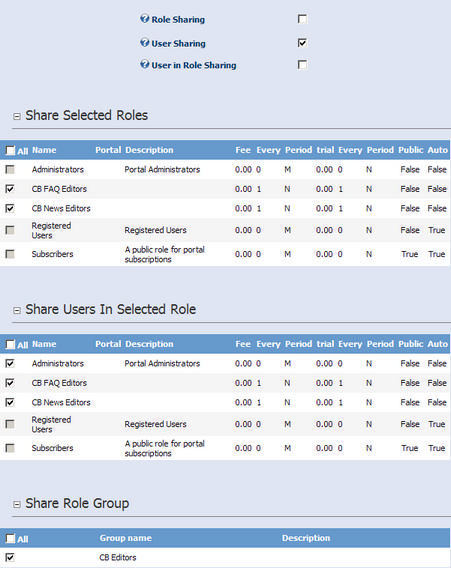This screenshot has height=568, width=451.
Task: Check All in Share Selected Roles table
Action: pos(11,150)
